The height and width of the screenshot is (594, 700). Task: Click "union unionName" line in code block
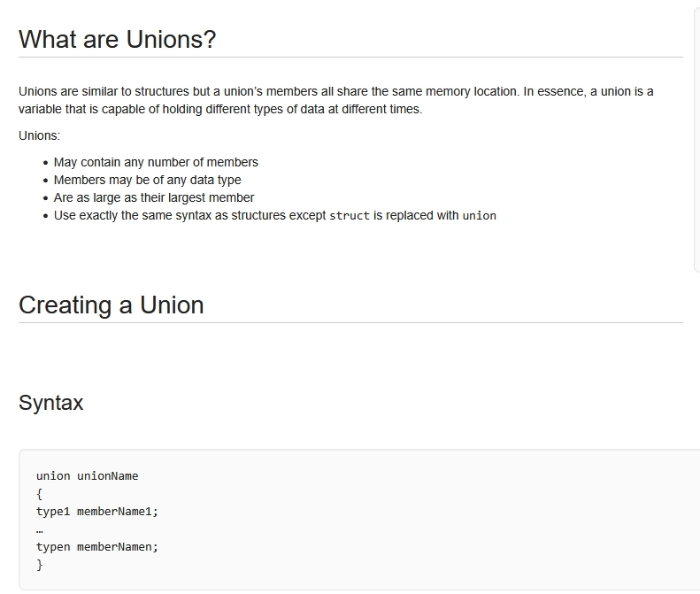pos(87,475)
